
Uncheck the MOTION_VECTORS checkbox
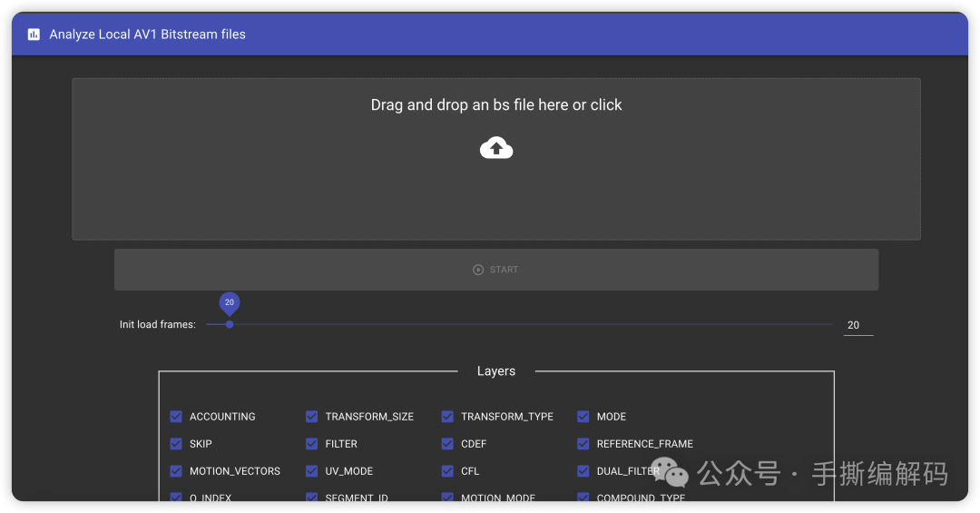coord(176,471)
